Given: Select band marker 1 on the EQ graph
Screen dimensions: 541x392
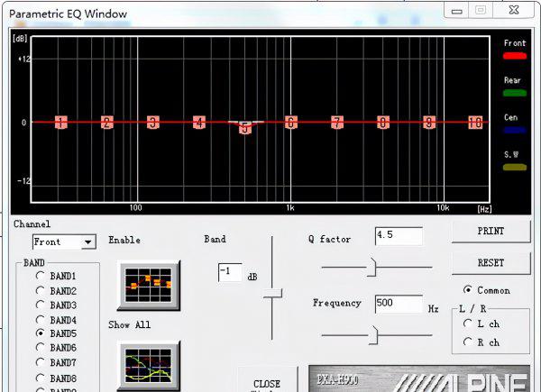Looking at the screenshot, I should pyautogui.click(x=60, y=123).
